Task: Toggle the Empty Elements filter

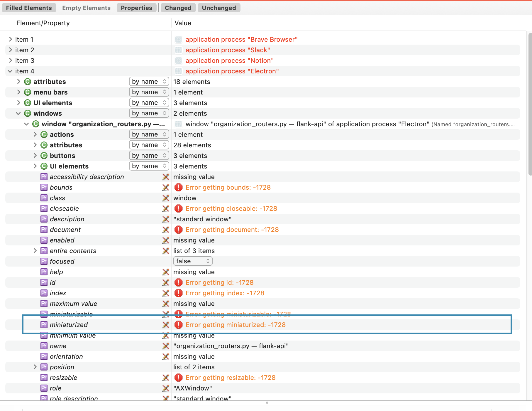Action: click(x=86, y=8)
